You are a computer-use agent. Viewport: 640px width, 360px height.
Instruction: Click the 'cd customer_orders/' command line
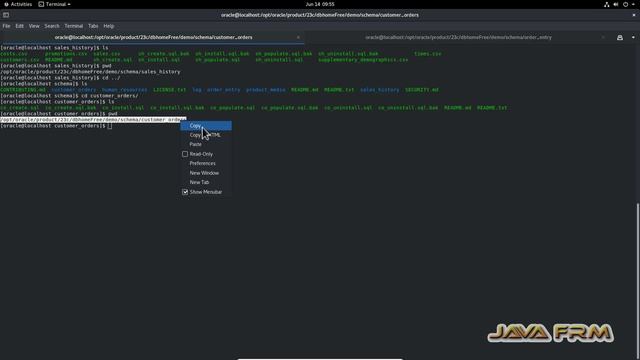point(69,96)
